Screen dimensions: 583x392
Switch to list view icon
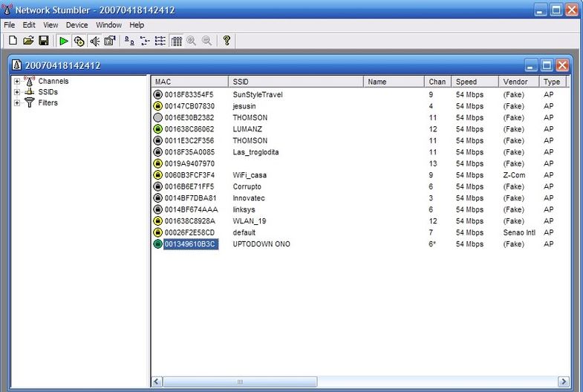click(160, 41)
